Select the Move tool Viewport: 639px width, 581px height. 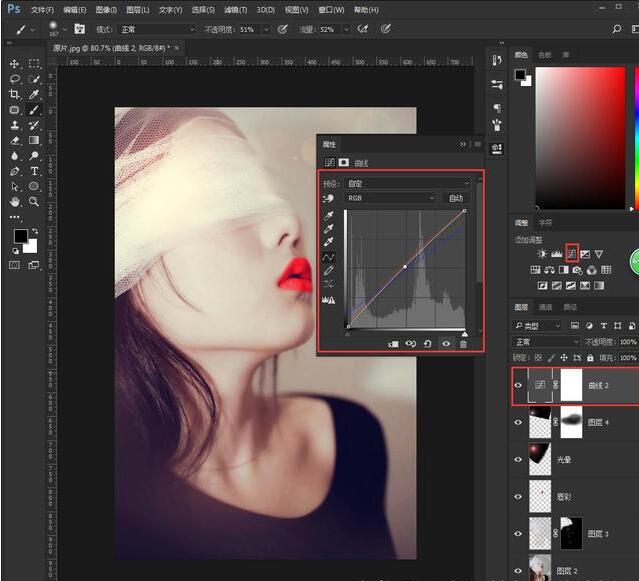pyautogui.click(x=15, y=63)
